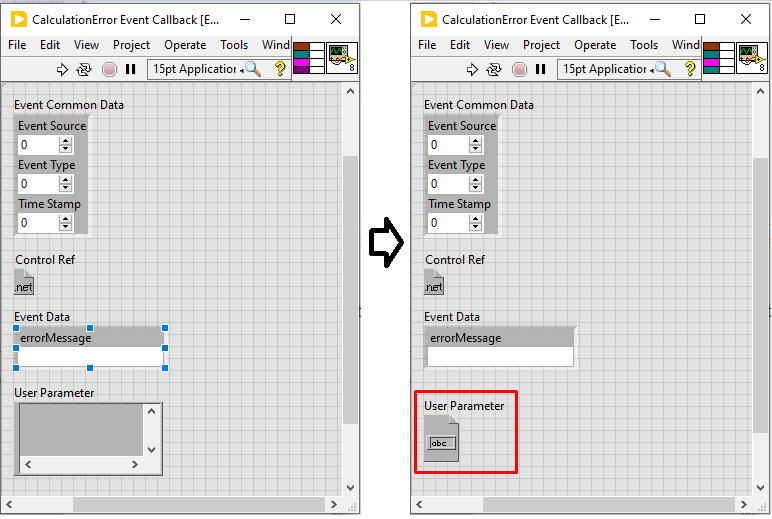Click Event Common Data label, right window
Image resolution: width=772 pixels, height=519 pixels.
click(479, 105)
